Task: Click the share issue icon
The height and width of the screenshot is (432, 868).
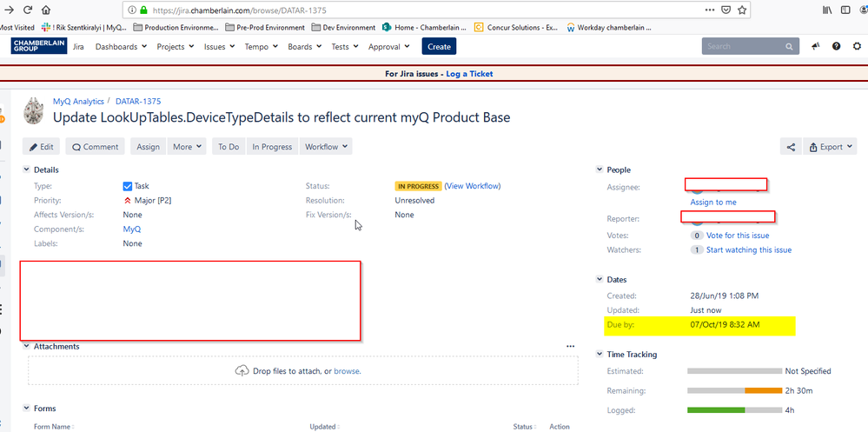Action: 791,147
